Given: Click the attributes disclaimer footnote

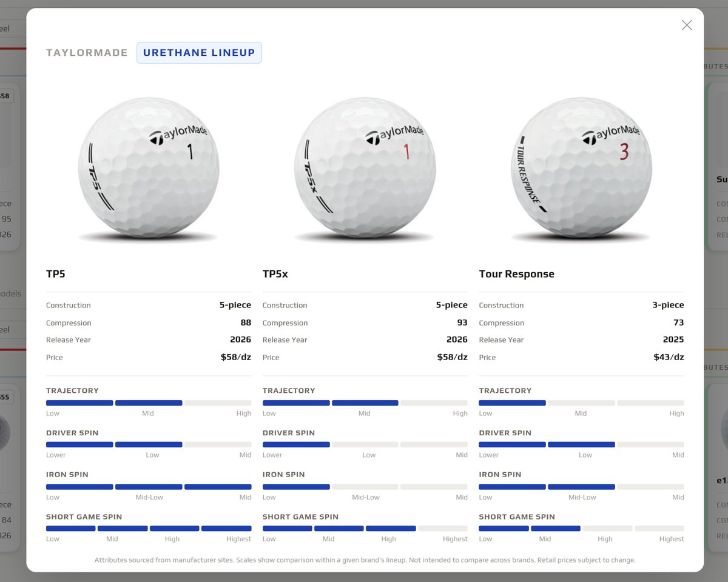Looking at the screenshot, I should [365, 560].
